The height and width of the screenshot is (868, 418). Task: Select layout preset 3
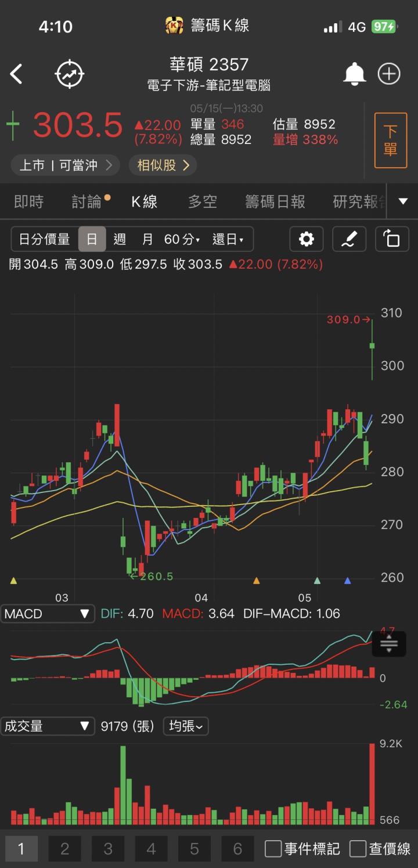coord(108,849)
